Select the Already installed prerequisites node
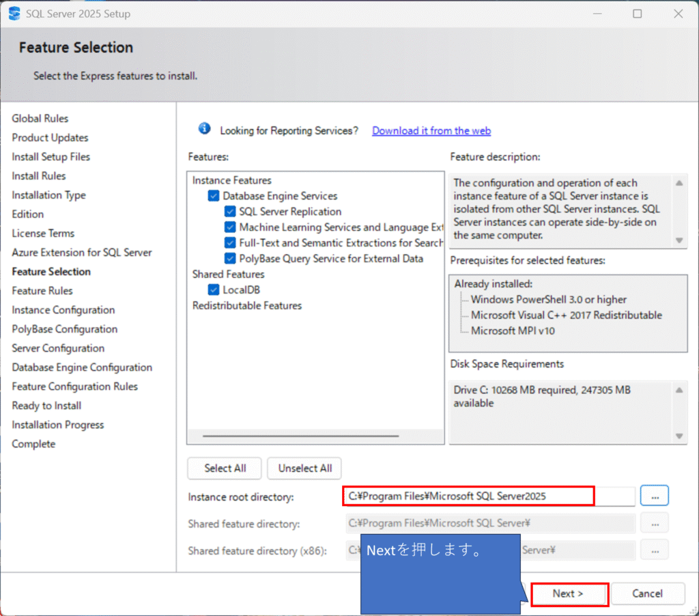699x616 pixels. tap(493, 283)
